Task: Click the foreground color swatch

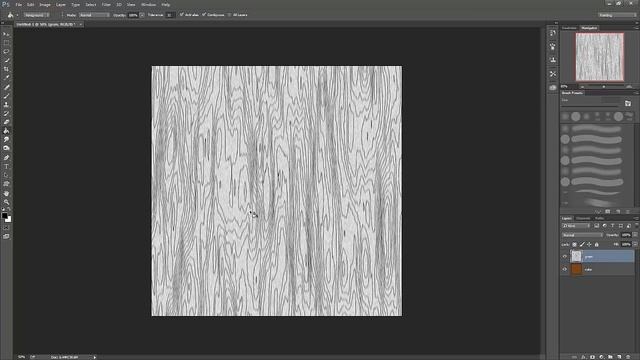Action: coord(4,216)
